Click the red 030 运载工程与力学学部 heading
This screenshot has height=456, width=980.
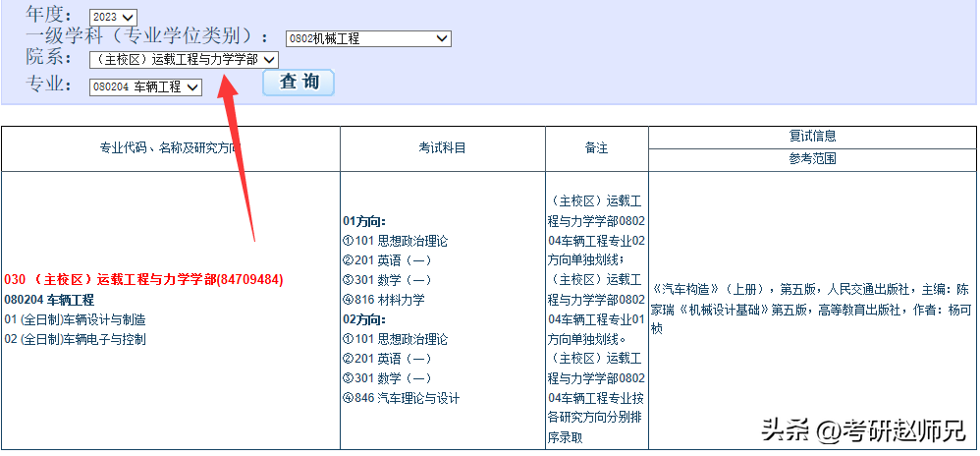click(143, 280)
